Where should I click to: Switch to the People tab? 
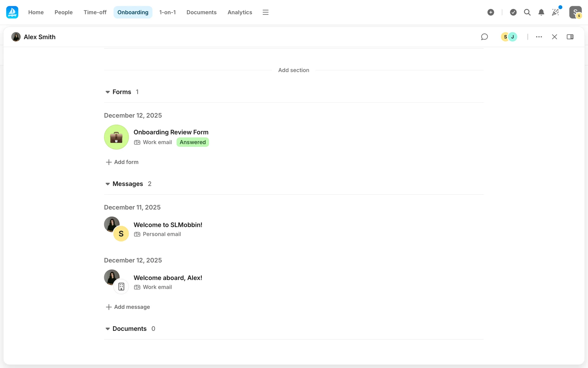63,12
